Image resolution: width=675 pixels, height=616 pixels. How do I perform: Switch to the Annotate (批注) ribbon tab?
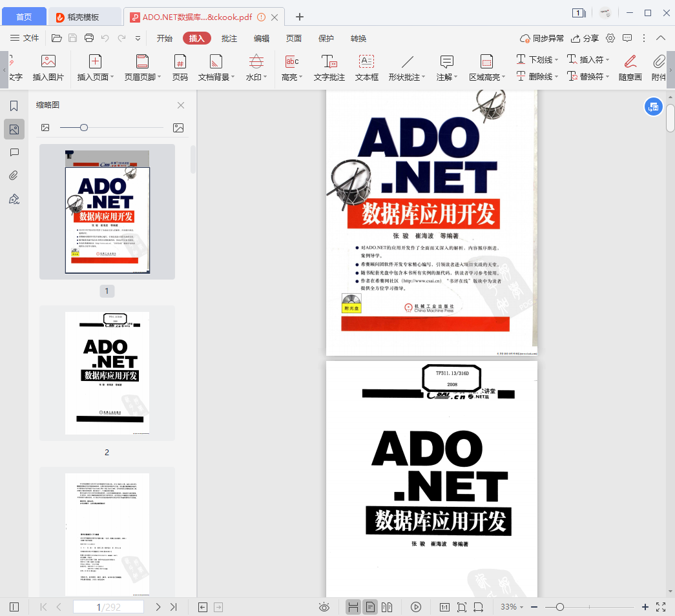pyautogui.click(x=229, y=38)
